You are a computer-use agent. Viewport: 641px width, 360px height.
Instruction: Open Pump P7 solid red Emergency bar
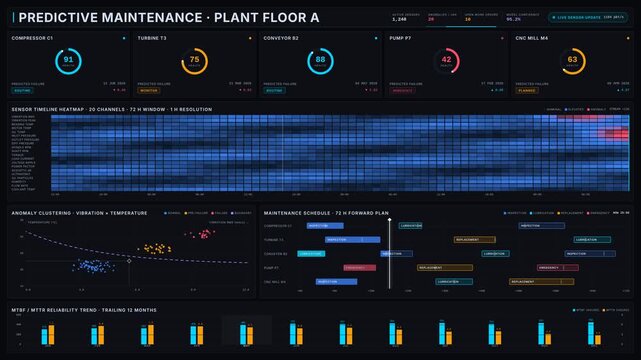pyautogui.click(x=360, y=268)
